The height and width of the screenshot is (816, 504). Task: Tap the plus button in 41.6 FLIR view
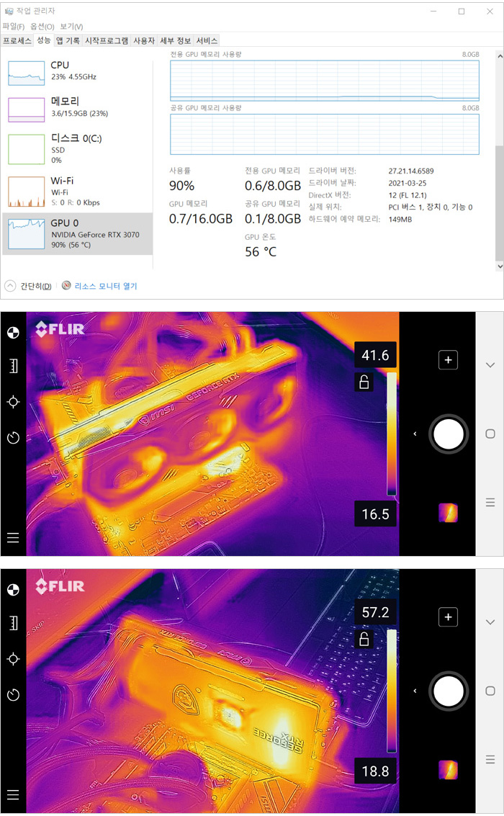pos(449,360)
